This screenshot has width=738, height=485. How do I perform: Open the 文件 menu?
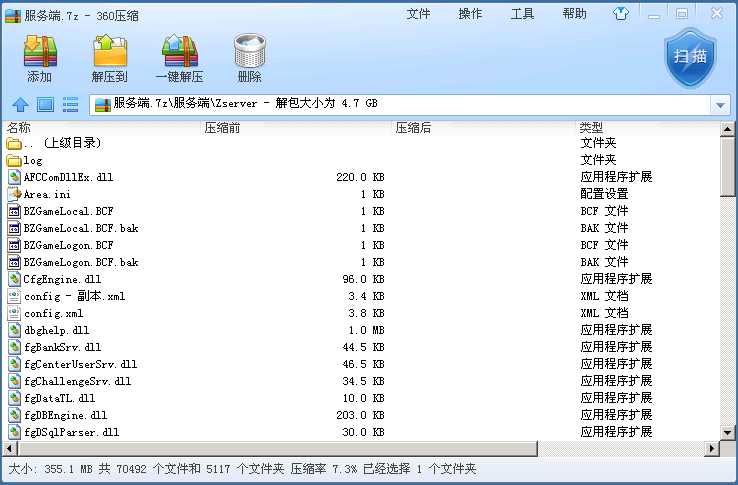[x=418, y=14]
